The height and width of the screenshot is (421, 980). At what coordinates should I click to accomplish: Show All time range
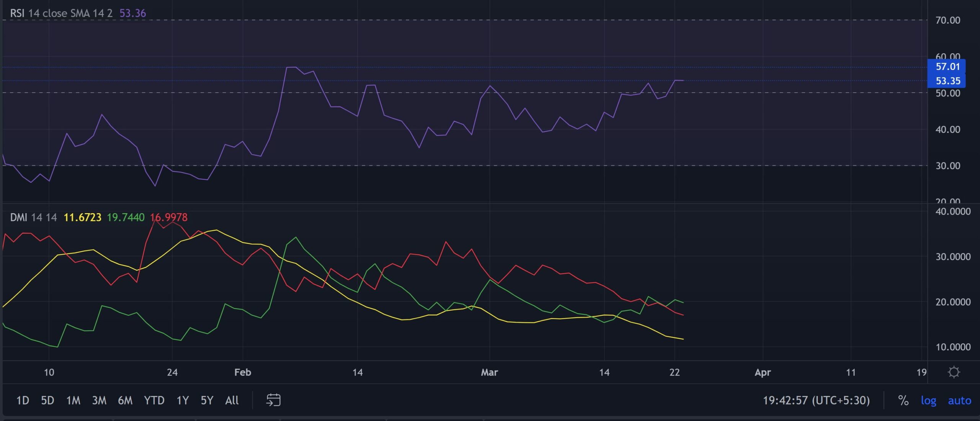[x=232, y=400]
